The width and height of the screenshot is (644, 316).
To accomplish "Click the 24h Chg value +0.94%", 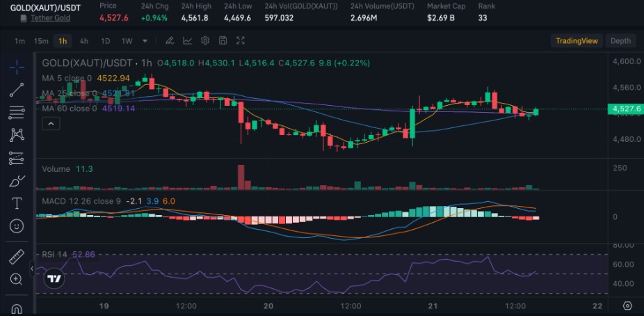I will pos(154,18).
